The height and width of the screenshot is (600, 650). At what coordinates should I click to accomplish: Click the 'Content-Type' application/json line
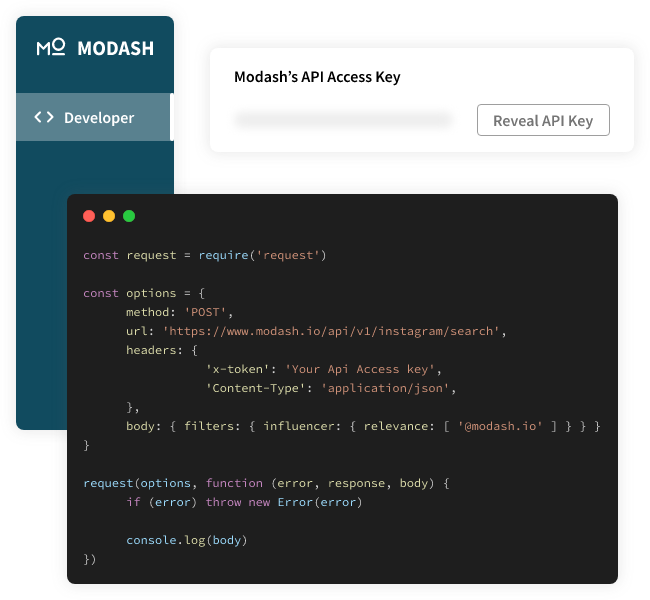point(331,388)
